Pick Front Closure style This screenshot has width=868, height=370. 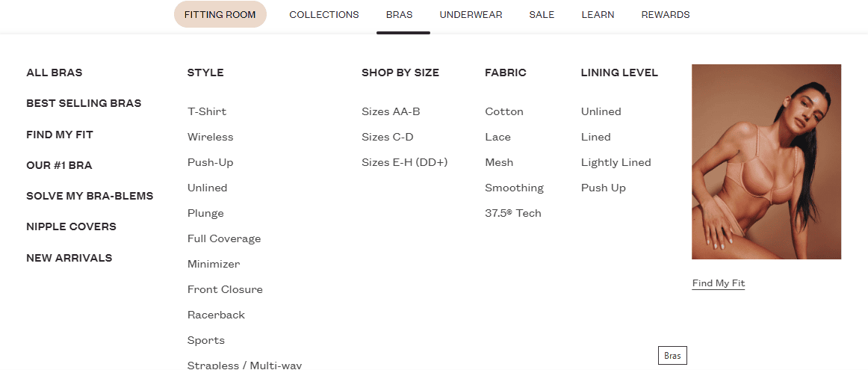pyautogui.click(x=225, y=289)
